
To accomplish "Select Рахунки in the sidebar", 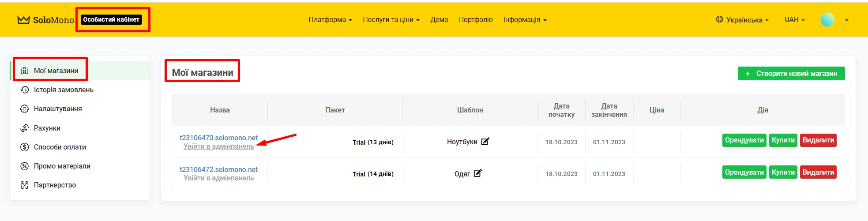I will [47, 128].
